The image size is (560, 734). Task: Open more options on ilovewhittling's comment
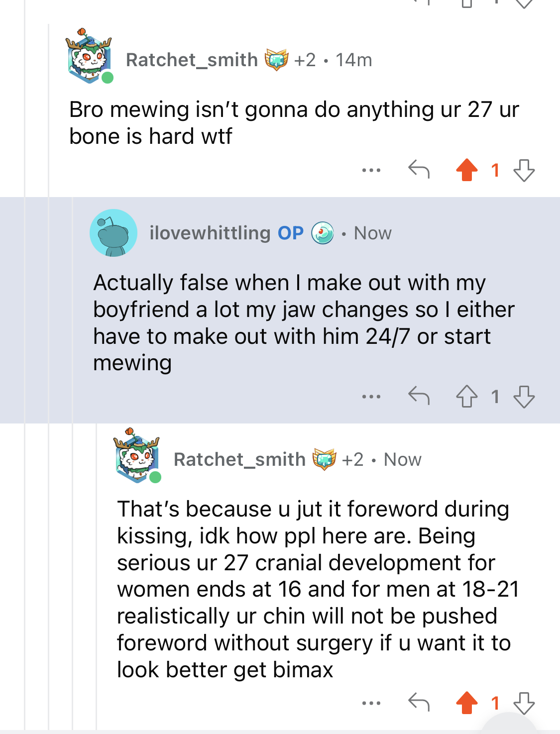pos(371,397)
